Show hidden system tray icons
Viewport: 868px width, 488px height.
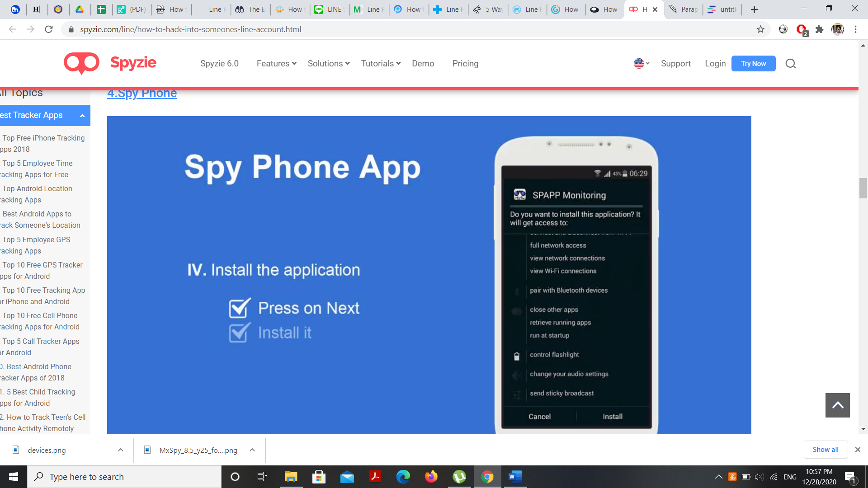718,477
